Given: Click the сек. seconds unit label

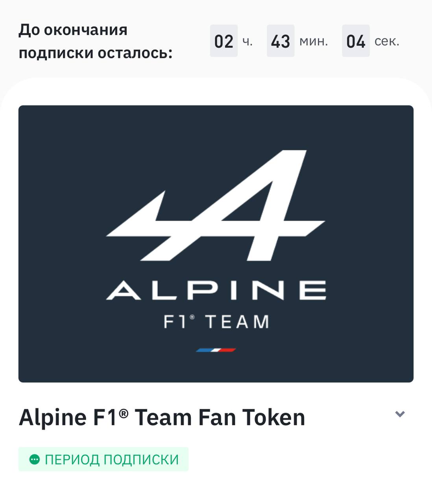Looking at the screenshot, I should click(387, 41).
